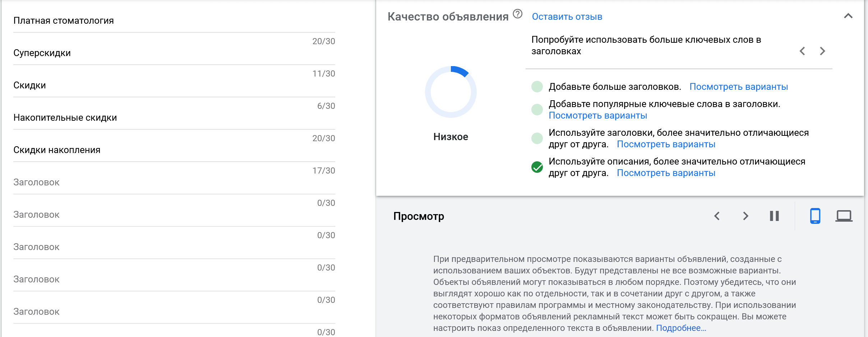Edit headline 'Суперскидки'
This screenshot has width=868, height=337.
(174, 53)
